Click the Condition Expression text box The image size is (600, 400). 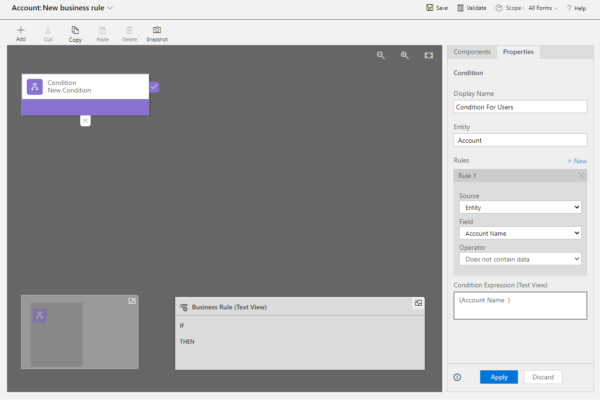(520, 305)
